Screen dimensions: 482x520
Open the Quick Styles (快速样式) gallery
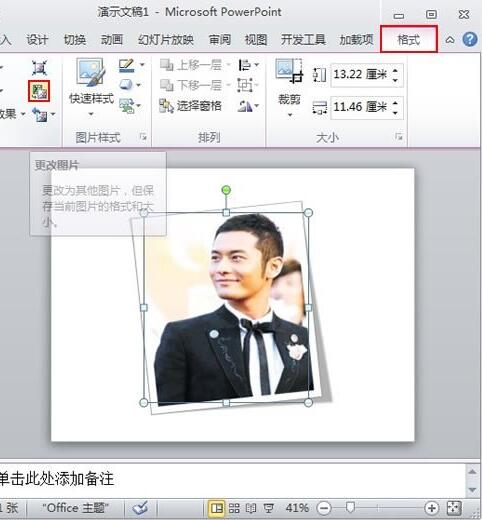(91, 88)
